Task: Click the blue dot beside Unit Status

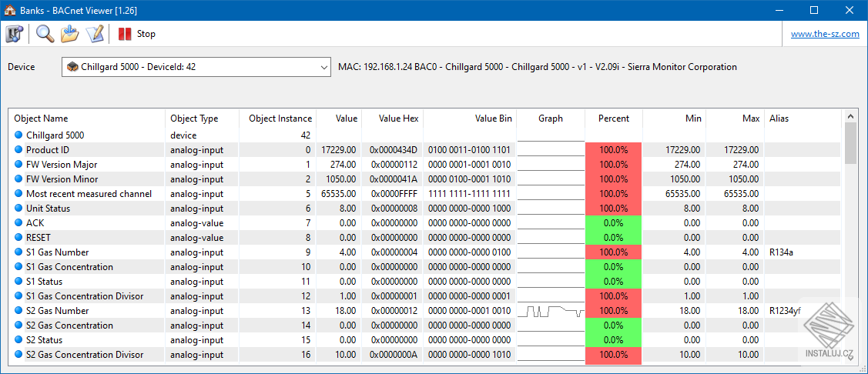Action: (x=18, y=208)
